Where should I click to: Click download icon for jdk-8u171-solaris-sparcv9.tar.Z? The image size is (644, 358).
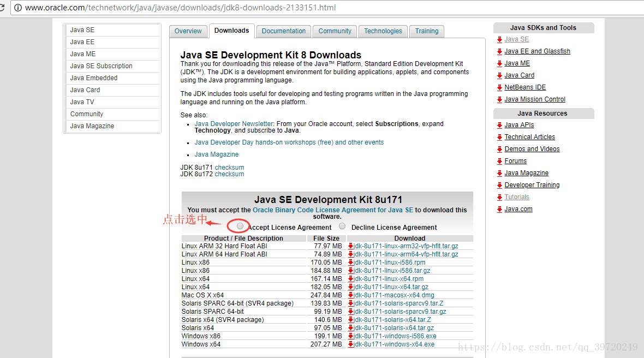pyautogui.click(x=351, y=304)
